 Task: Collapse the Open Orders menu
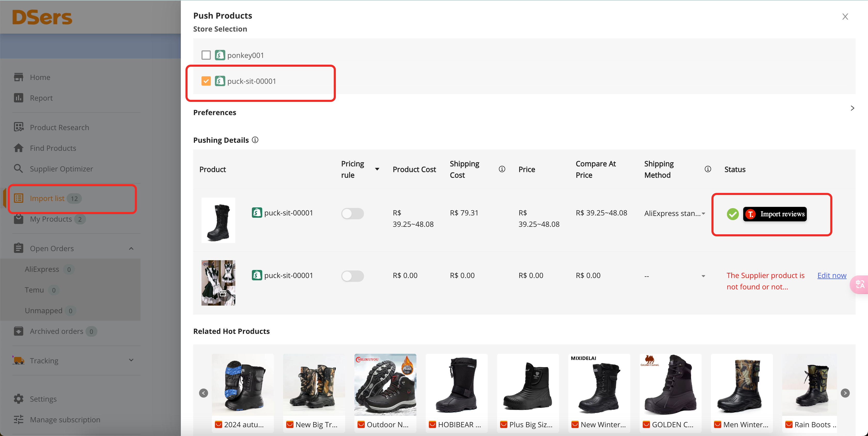pyautogui.click(x=131, y=249)
